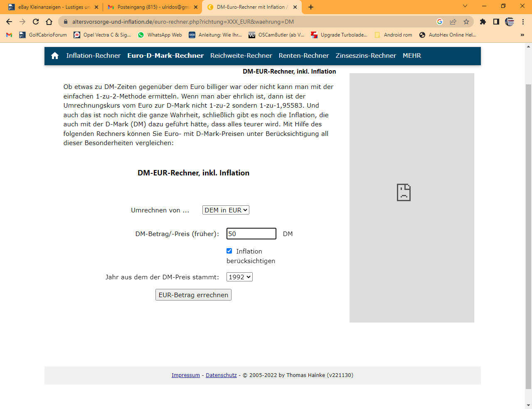Bookmark this page with star icon
Screen dimensions: 532x409
(x=466, y=22)
